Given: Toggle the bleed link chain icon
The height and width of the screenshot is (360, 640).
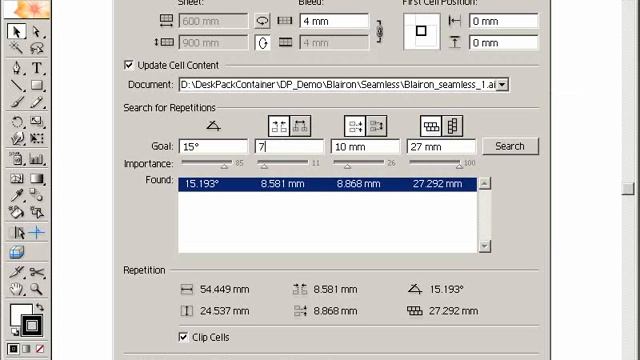Looking at the screenshot, I should (380, 31).
